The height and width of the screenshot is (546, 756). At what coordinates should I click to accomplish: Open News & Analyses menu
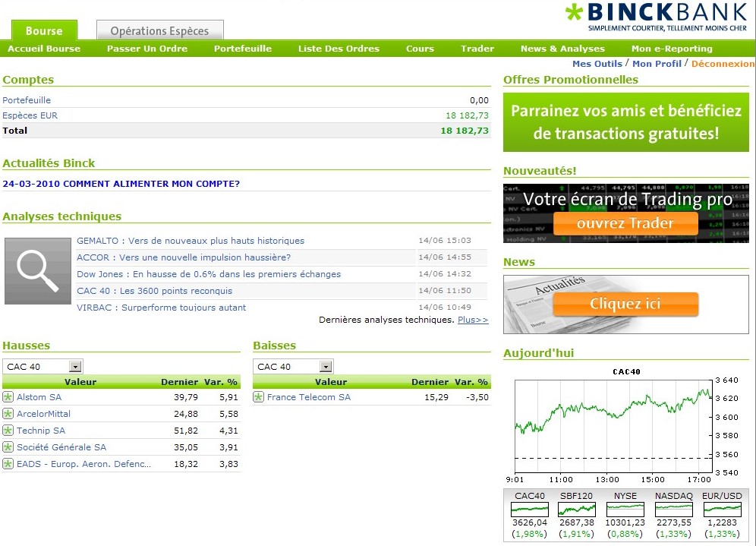[x=562, y=49]
